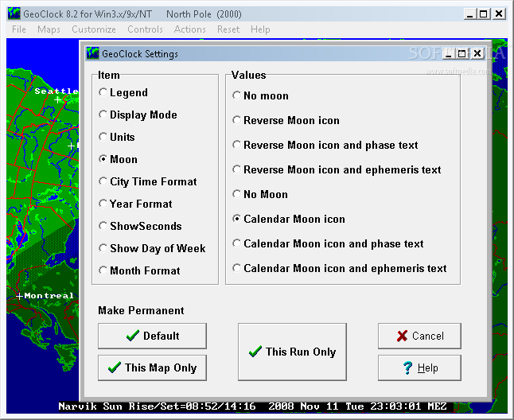
Task: Cancel the GeoClock Settings dialog
Action: tap(419, 336)
